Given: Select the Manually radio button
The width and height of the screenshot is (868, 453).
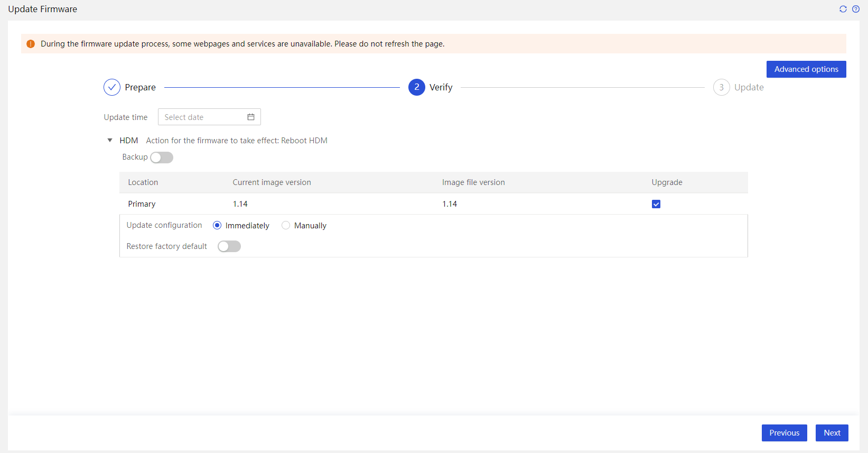Looking at the screenshot, I should pos(286,225).
